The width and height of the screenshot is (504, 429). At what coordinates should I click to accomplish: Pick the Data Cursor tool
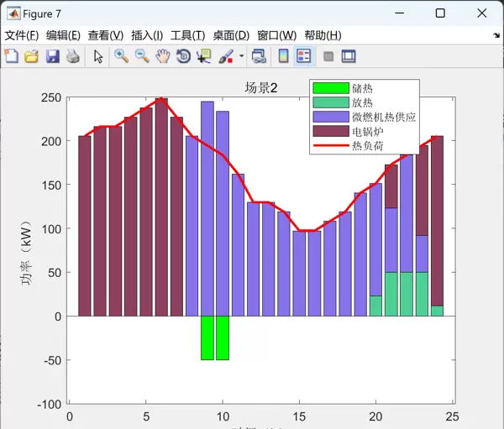pyautogui.click(x=203, y=56)
